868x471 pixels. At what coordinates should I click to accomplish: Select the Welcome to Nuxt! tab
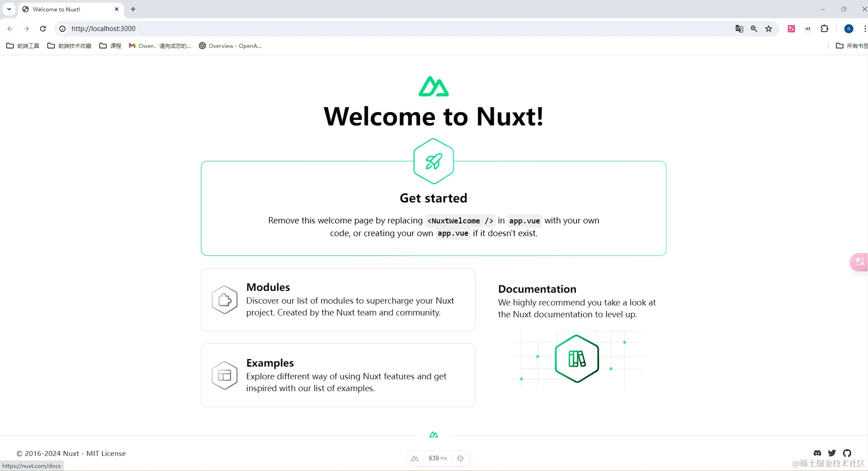pos(71,9)
